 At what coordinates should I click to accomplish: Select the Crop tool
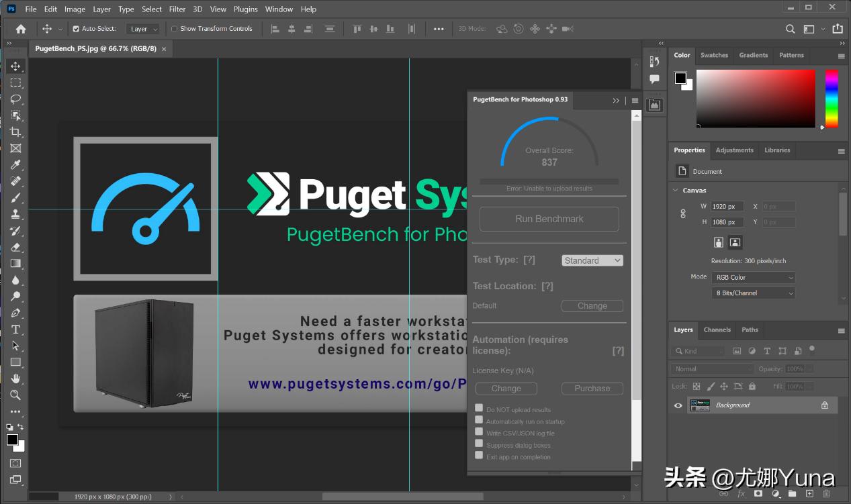coord(15,132)
